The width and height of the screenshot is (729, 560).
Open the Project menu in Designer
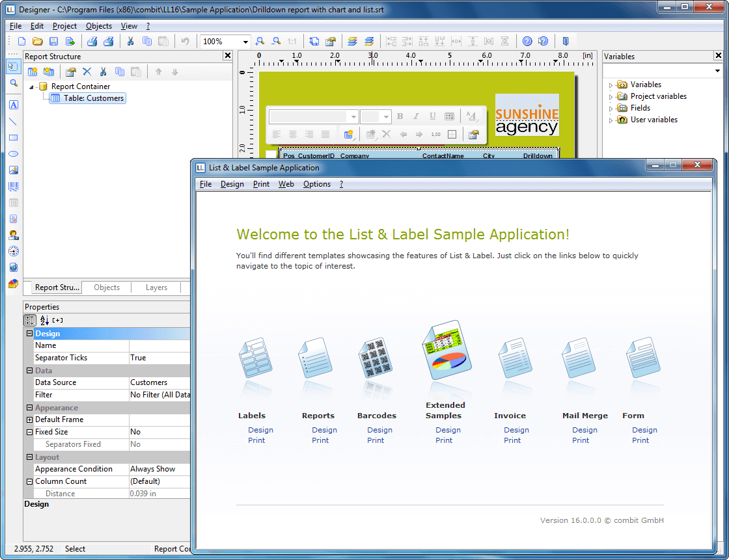click(64, 26)
